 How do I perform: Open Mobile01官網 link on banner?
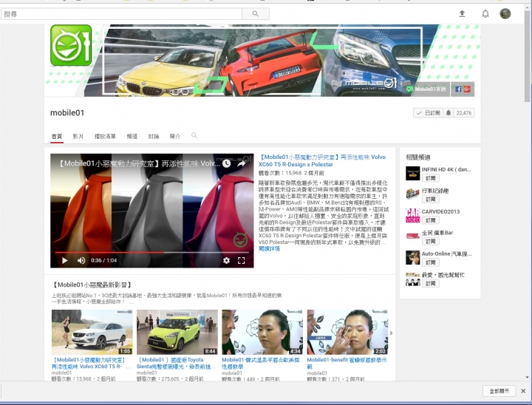426,89
